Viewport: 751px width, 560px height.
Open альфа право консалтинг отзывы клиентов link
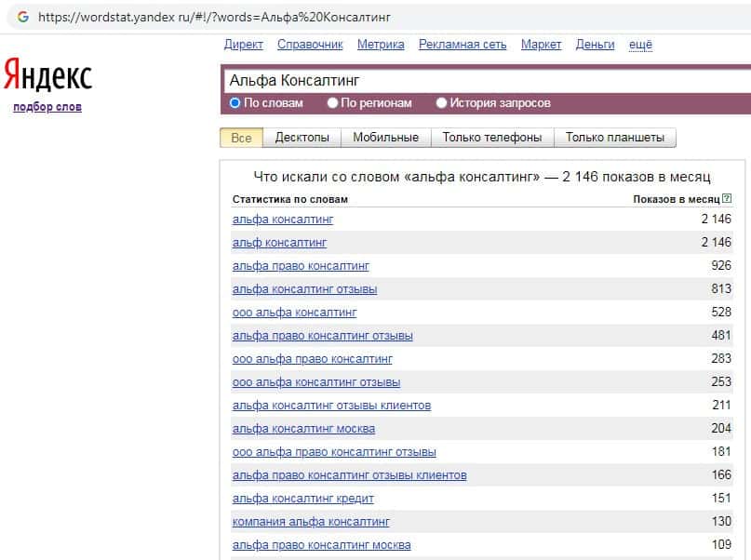click(x=350, y=474)
